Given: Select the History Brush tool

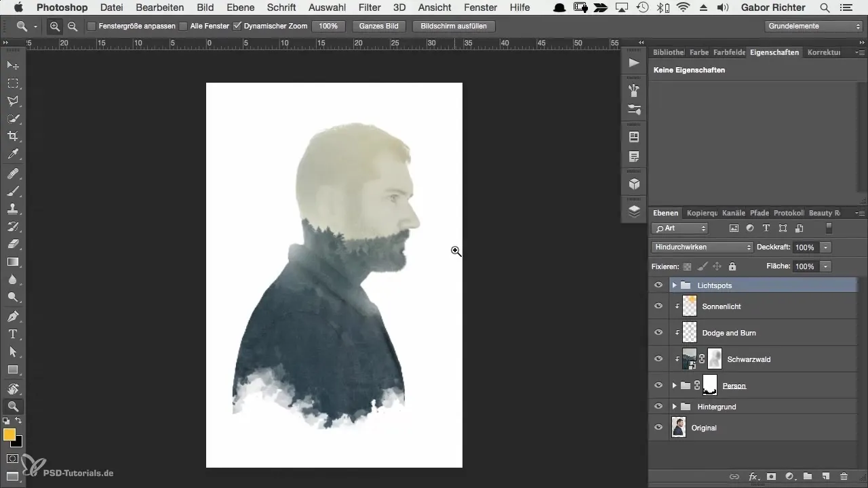Looking at the screenshot, I should [13, 226].
